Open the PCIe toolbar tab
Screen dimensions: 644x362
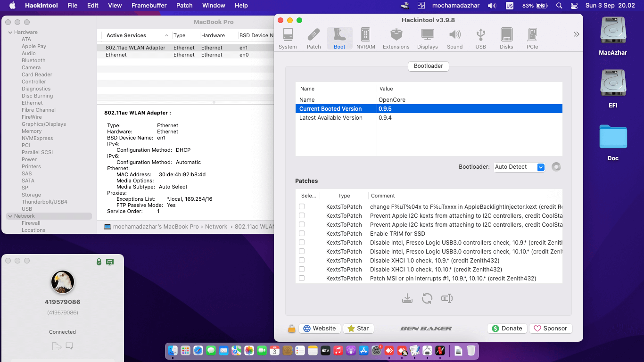532,38
